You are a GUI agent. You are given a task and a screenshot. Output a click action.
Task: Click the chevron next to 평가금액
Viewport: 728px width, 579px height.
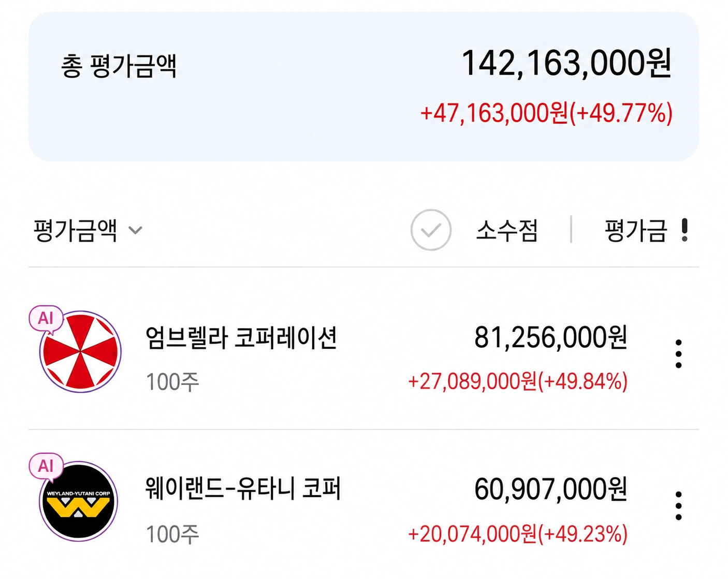pyautogui.click(x=135, y=230)
